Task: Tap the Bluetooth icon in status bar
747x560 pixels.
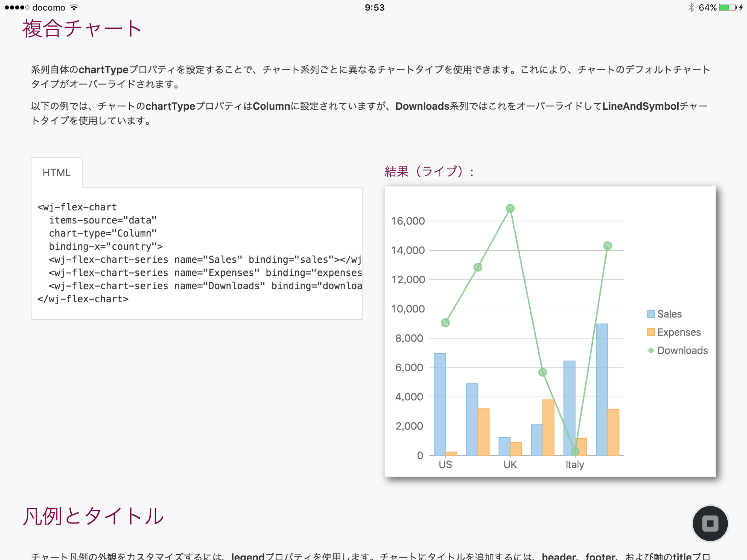Action: tap(691, 7)
